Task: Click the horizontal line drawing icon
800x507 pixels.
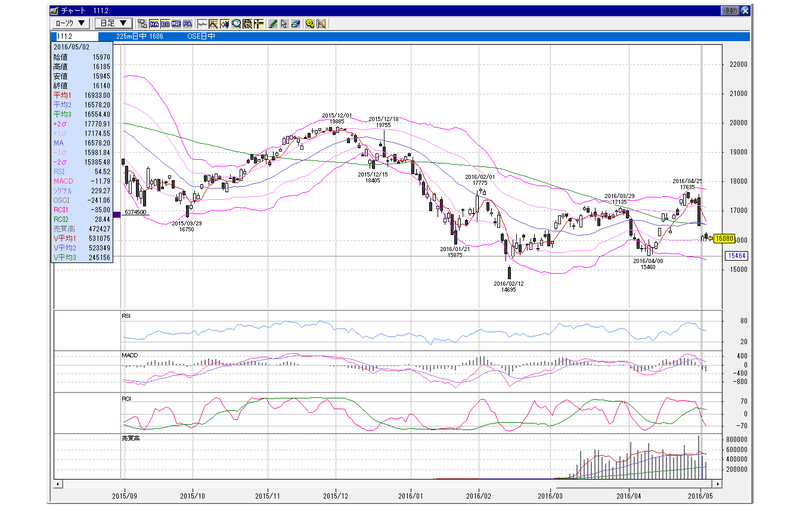Action: [x=202, y=23]
